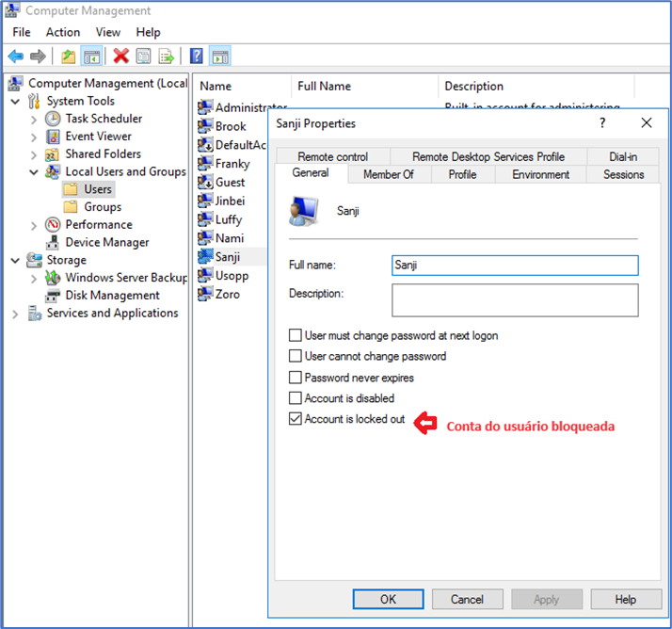The height and width of the screenshot is (629, 672).
Task: Uncheck the Account is locked out checkbox
Action: 296,419
